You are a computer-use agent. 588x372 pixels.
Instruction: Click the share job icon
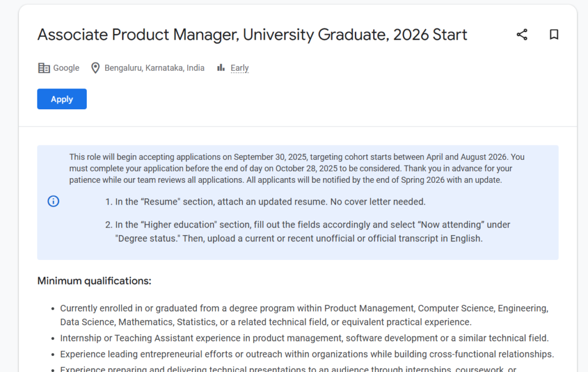coord(522,34)
